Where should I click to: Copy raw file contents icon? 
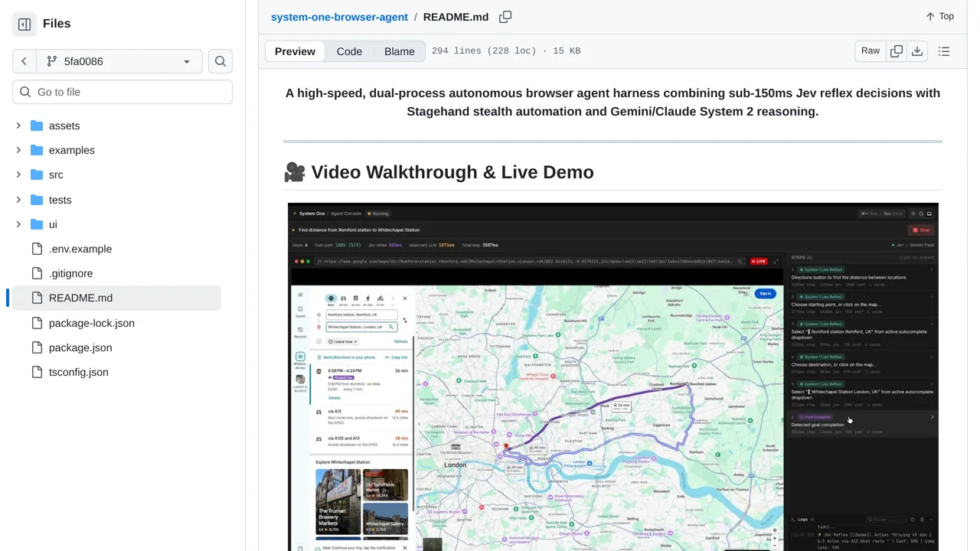(x=897, y=51)
